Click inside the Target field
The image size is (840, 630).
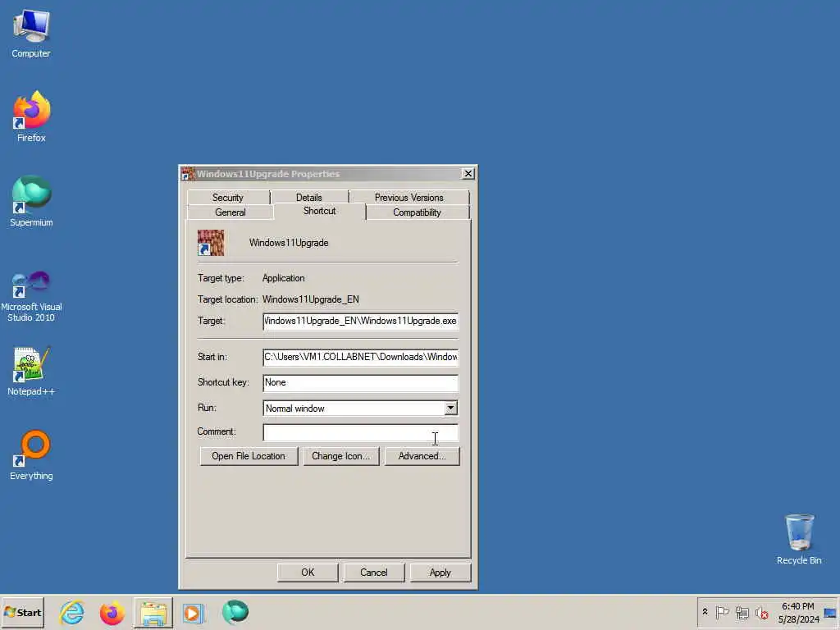tap(361, 321)
